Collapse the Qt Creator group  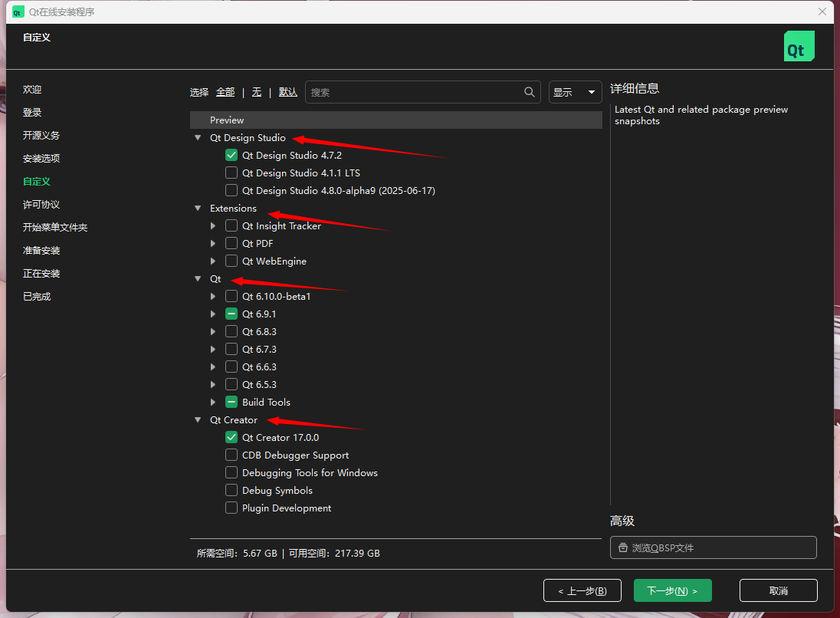tap(198, 420)
